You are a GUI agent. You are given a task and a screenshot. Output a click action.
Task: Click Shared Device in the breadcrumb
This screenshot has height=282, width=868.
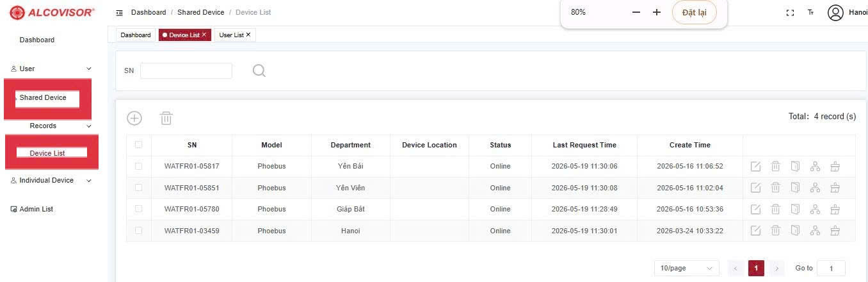click(x=201, y=13)
